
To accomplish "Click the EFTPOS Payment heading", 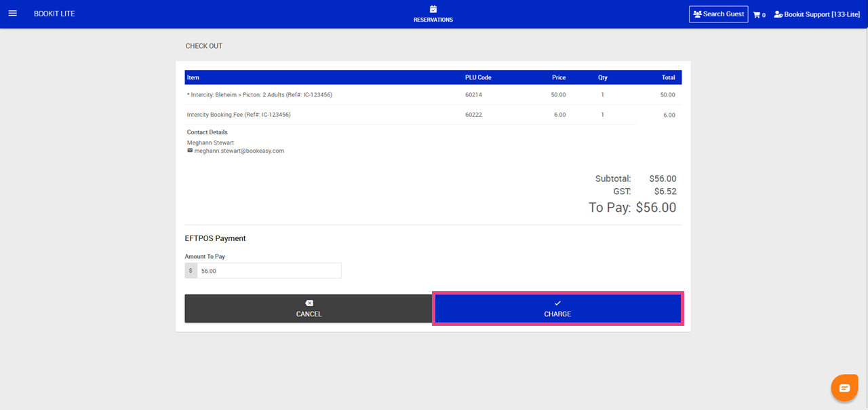I will point(215,238).
